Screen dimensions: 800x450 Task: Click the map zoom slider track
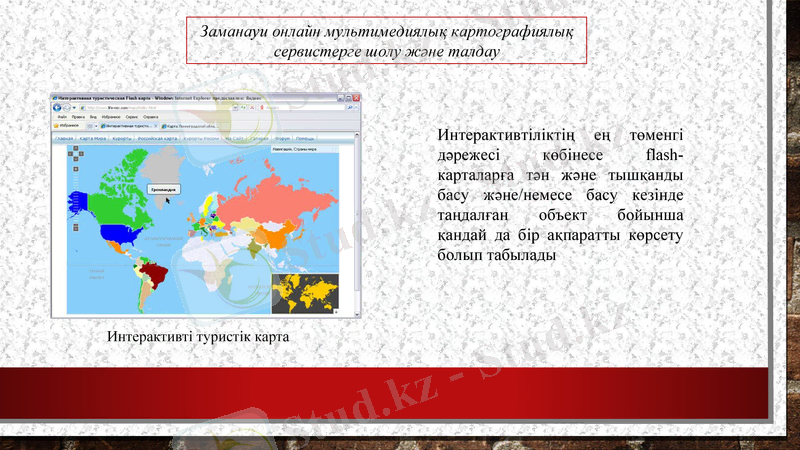click(76, 198)
